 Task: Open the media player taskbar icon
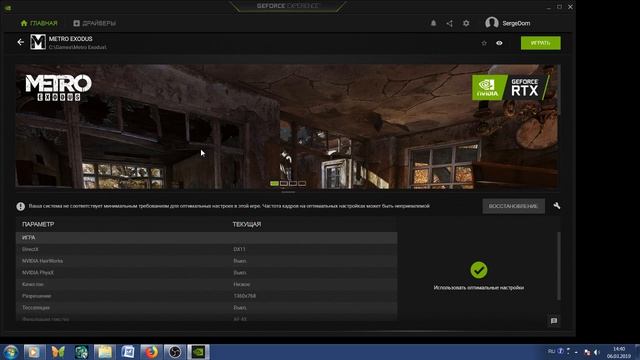pyautogui.click(x=34, y=352)
